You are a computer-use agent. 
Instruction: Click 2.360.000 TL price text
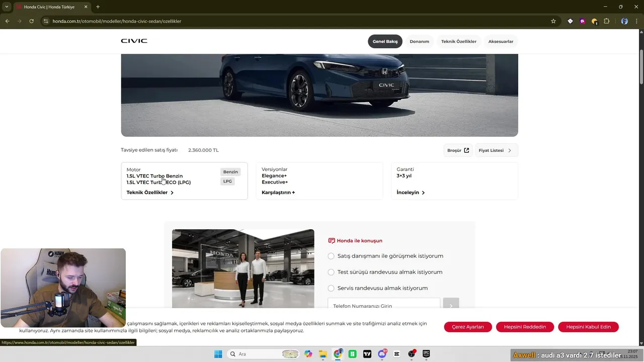point(203,150)
